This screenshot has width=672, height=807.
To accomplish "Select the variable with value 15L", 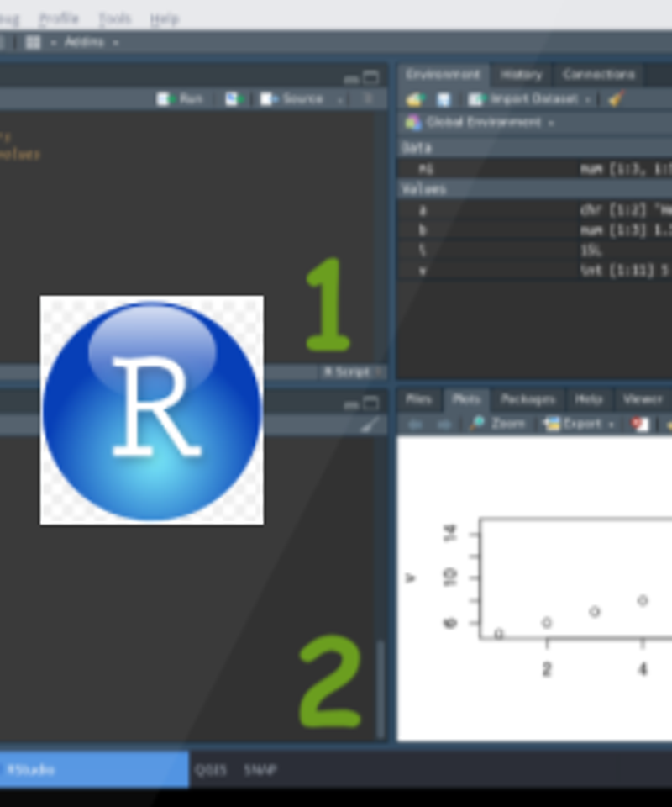I will point(535,251).
